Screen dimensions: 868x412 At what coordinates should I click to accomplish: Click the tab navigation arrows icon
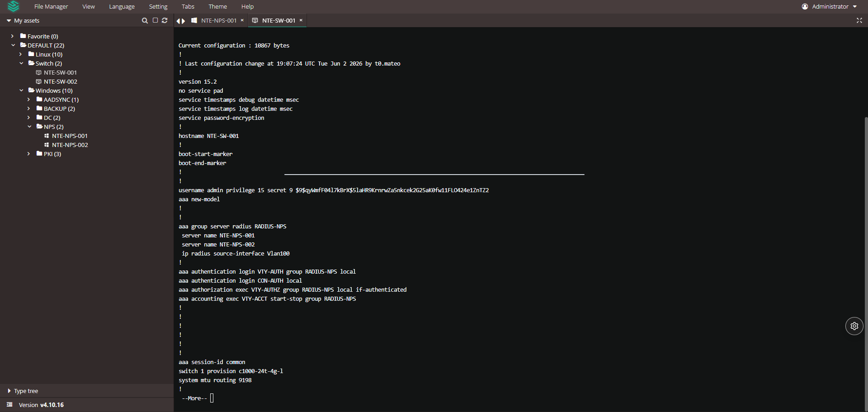181,21
